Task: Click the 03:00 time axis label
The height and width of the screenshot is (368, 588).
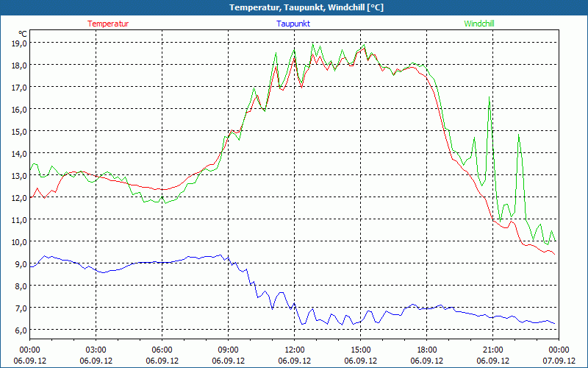Action: point(96,350)
